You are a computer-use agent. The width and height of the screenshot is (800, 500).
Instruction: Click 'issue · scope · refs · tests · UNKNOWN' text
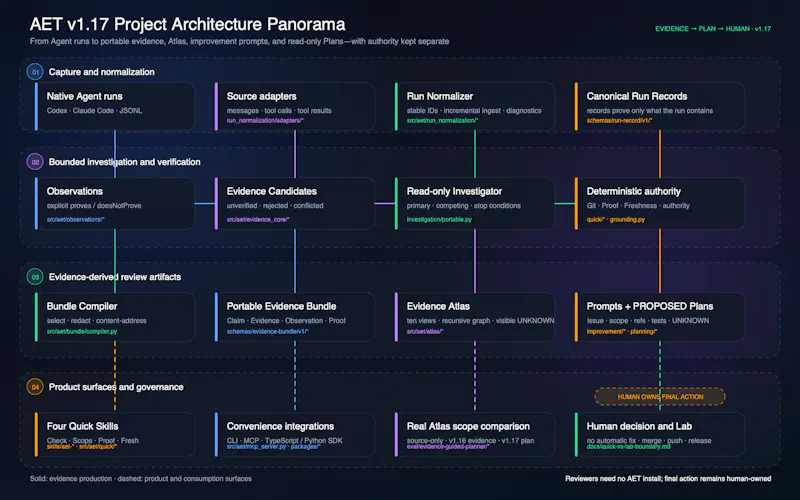[x=647, y=321]
